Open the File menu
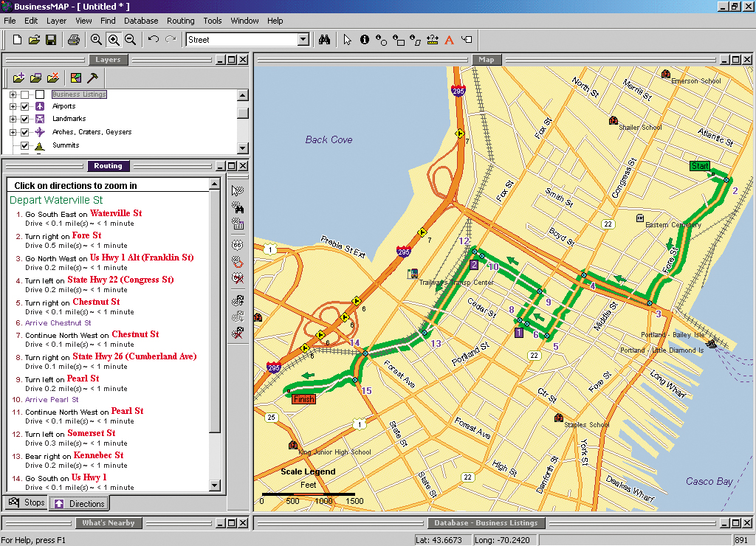The image size is (756, 546). click(x=10, y=21)
